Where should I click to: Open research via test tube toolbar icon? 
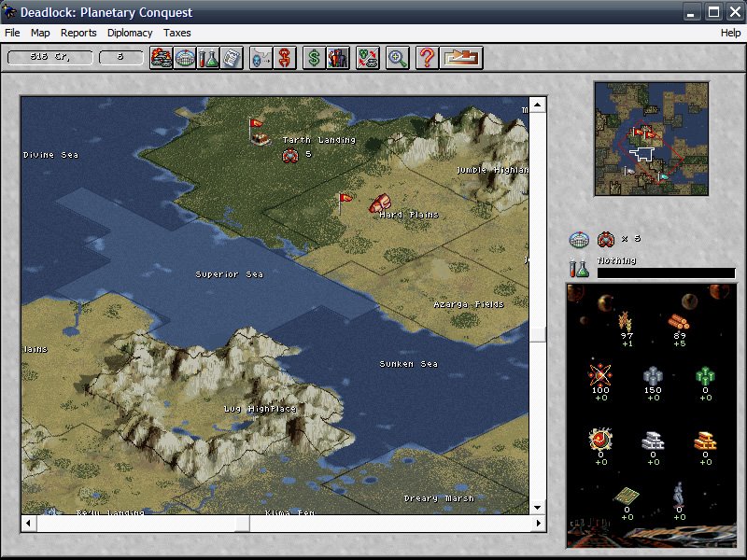(208, 58)
